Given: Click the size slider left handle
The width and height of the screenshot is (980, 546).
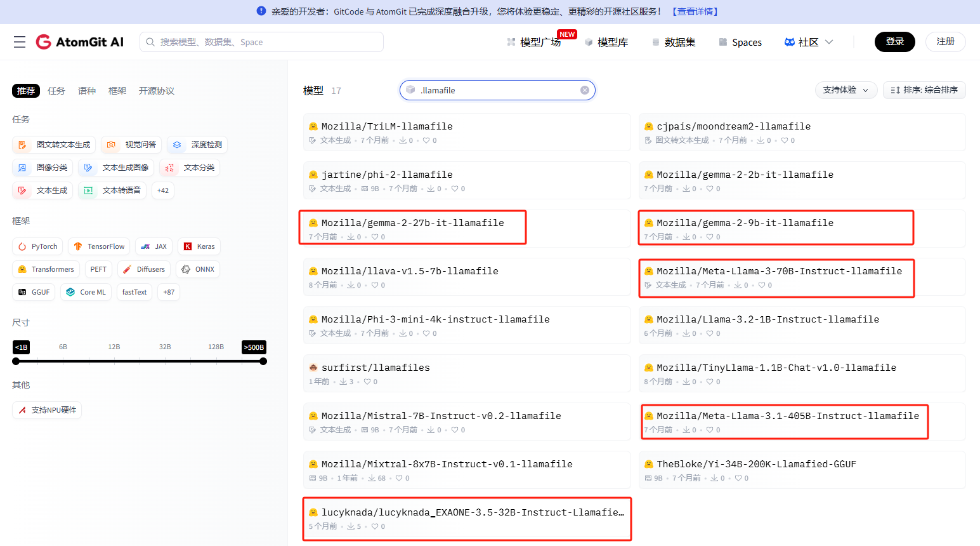Looking at the screenshot, I should [x=16, y=361].
